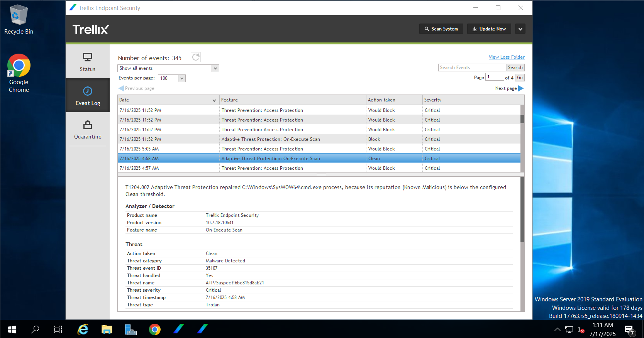Select the 11:52 PM On-Execute Scan Block row
The image size is (644, 338).
(319, 139)
